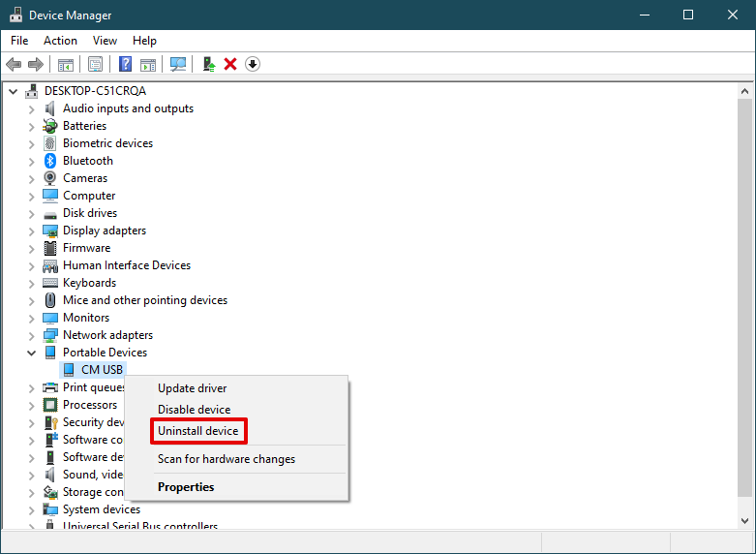Viewport: 756px width, 554px height.
Task: Open the File menu
Action: click(x=19, y=41)
